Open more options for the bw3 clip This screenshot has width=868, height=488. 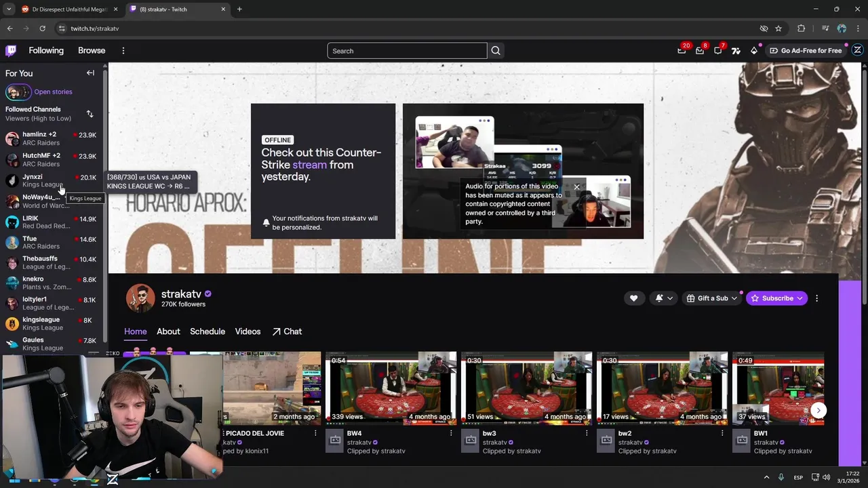tap(587, 433)
